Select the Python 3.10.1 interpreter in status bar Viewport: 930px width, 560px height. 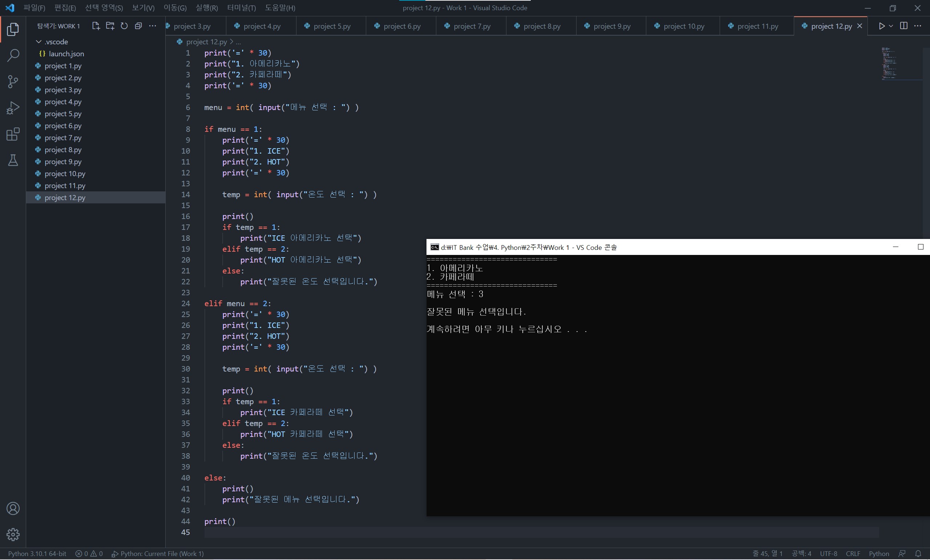point(37,553)
